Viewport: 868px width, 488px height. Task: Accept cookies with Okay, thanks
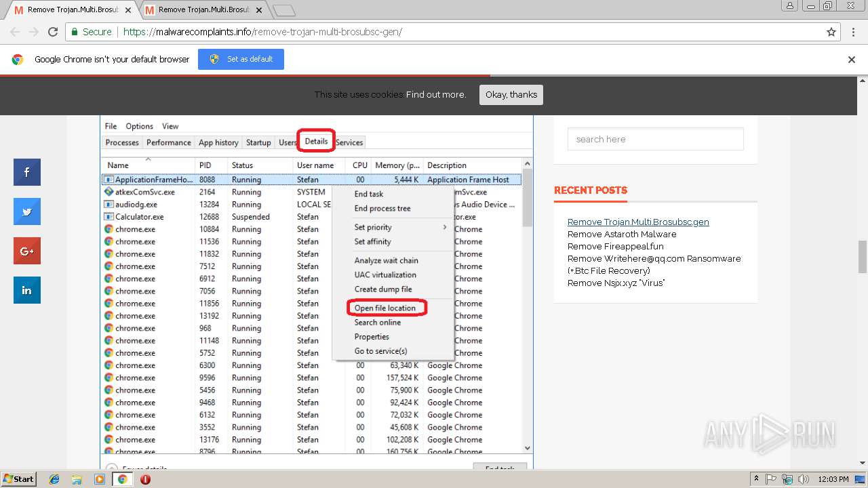(511, 95)
